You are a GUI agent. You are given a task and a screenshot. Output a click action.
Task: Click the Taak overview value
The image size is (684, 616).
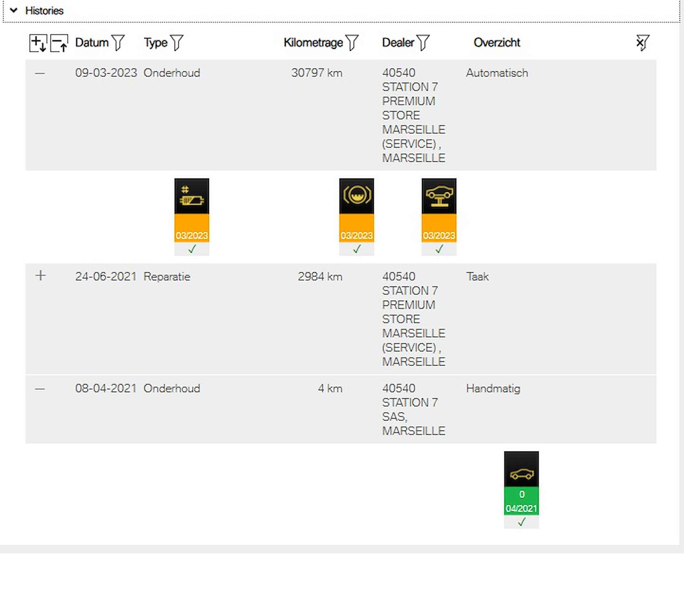coord(477,276)
